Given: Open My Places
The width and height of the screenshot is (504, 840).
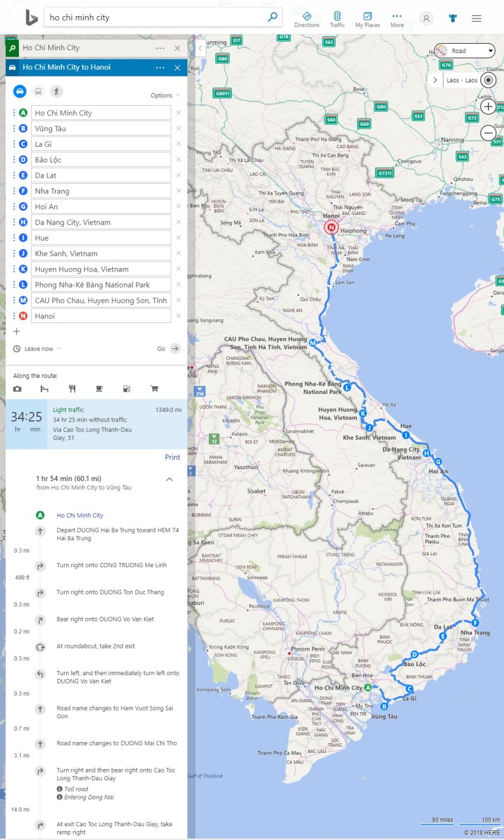Looking at the screenshot, I should [x=367, y=17].
